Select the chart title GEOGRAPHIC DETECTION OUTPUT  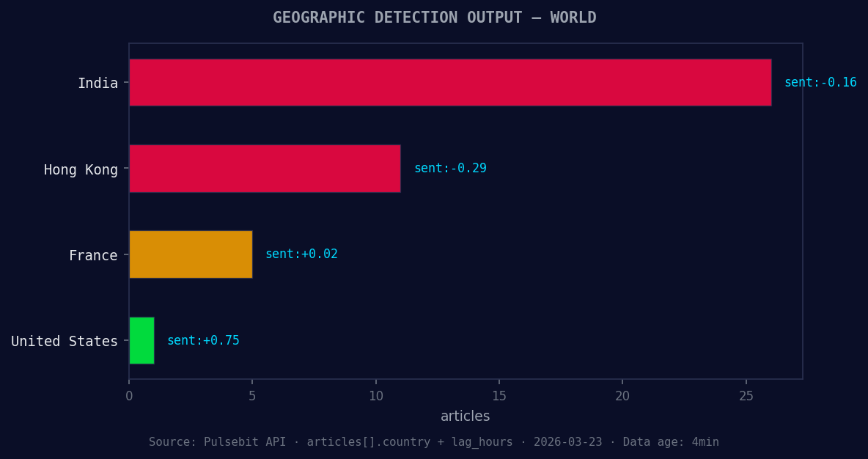click(x=434, y=17)
